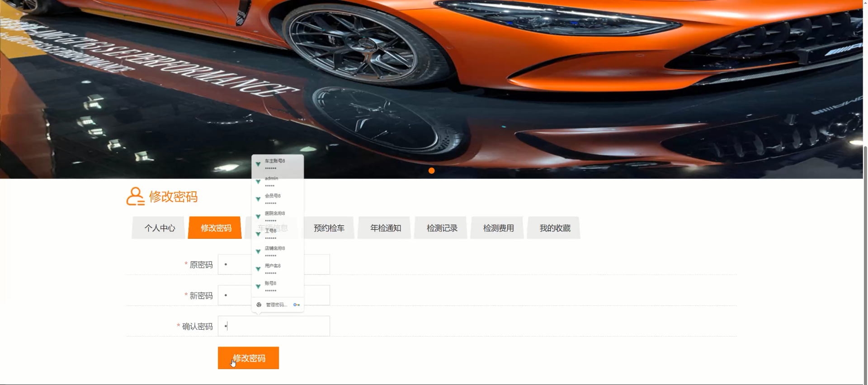
Task: Select saved password entry 工号8
Action: [x=278, y=234]
